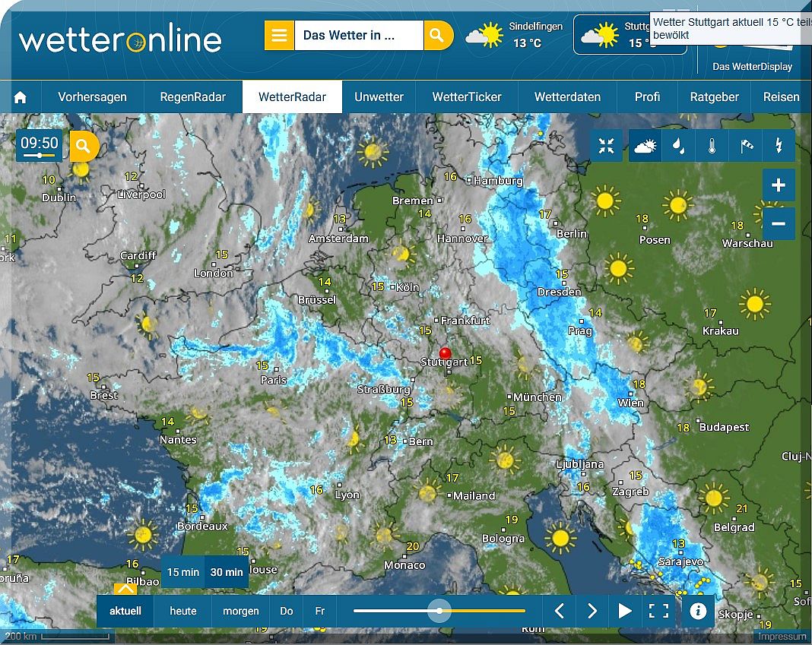The height and width of the screenshot is (645, 812).
Task: Click the timeline slider handle
Action: (x=439, y=611)
